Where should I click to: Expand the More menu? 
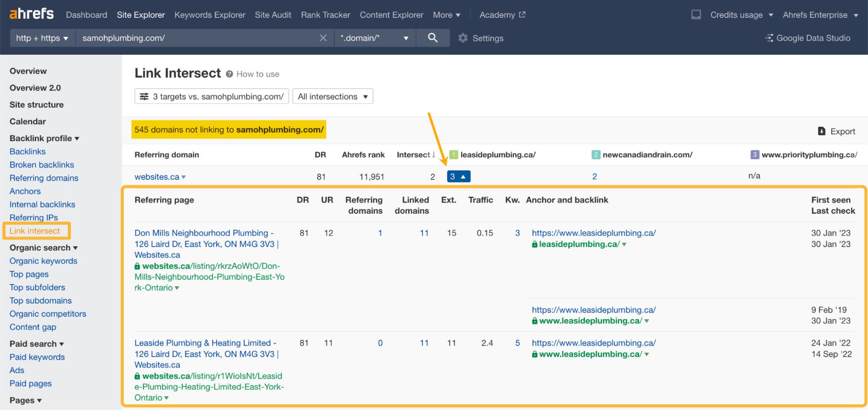(447, 15)
